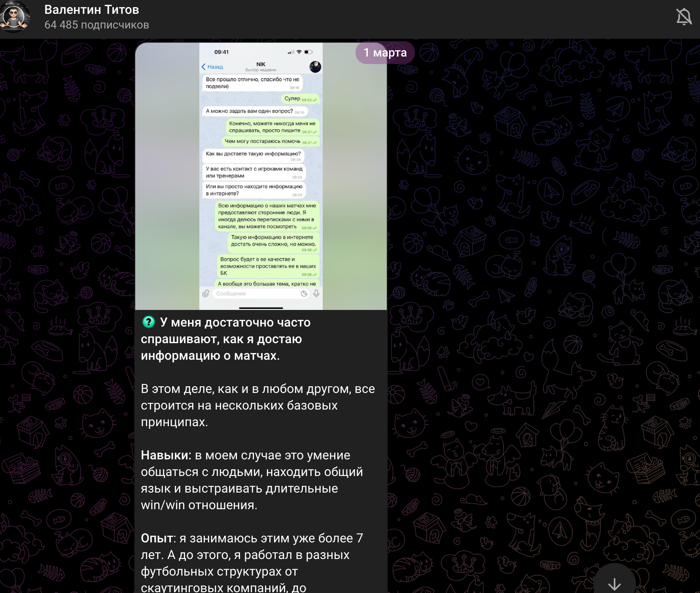Click the battery icon in the phone status bar

308,52
